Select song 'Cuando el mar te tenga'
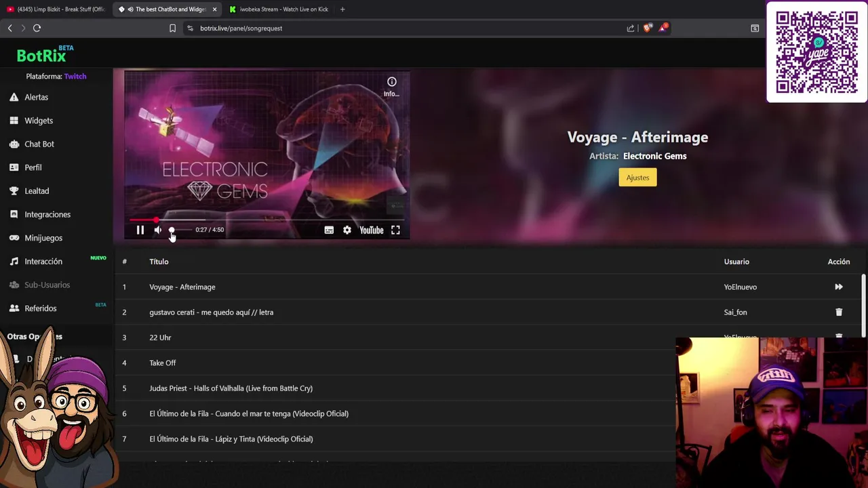Screen dimensions: 868x488 [249, 413]
